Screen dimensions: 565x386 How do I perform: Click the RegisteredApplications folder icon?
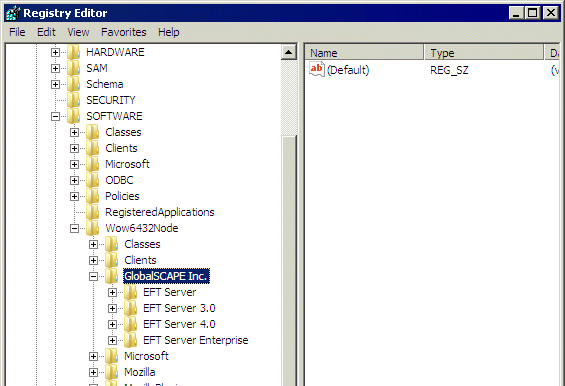tap(93, 212)
